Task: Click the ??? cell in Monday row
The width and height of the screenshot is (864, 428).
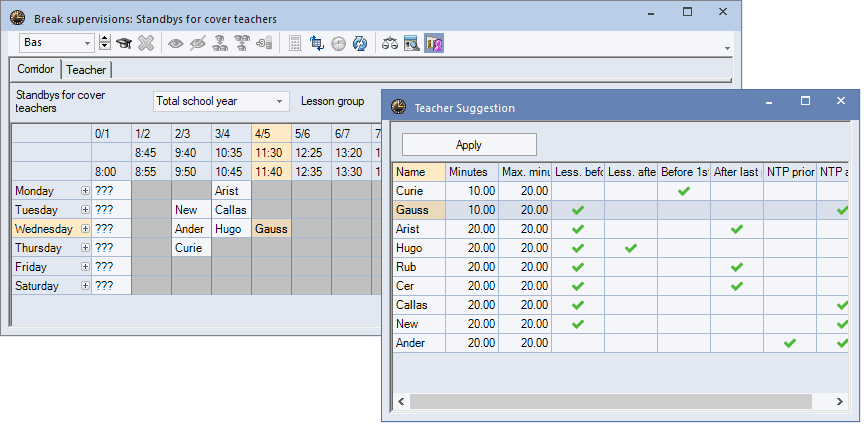Action: [x=111, y=191]
